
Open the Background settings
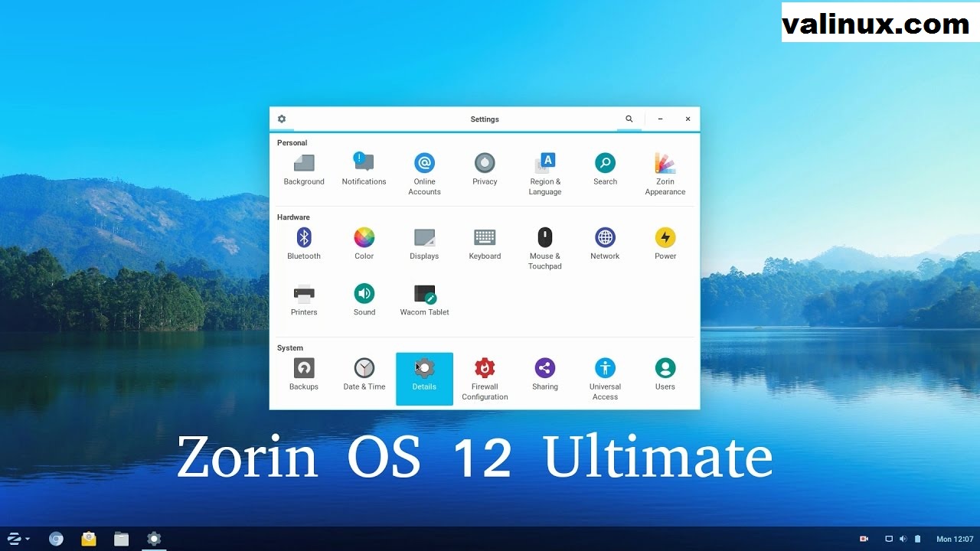[x=304, y=170]
